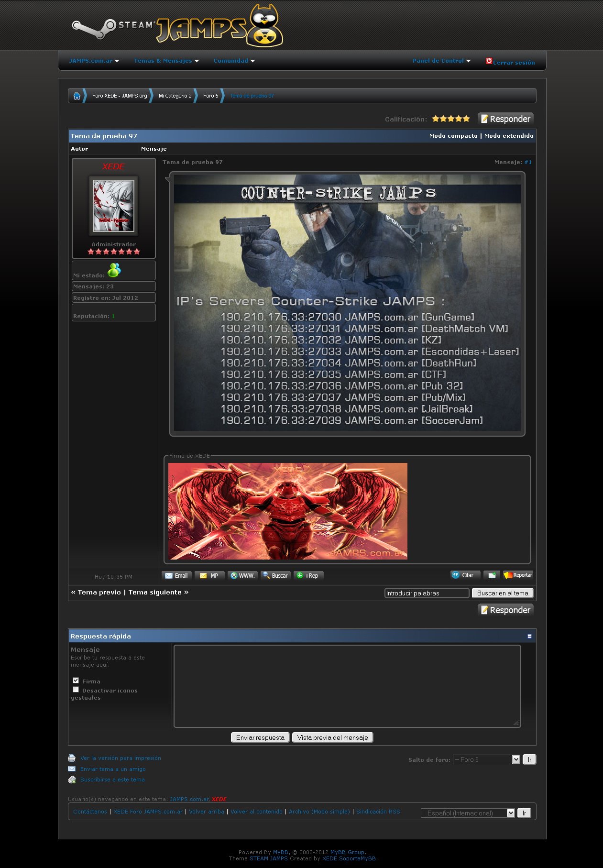This screenshot has height=868, width=603.
Task: Open the Temas & Mensajes menu
Action: pyautogui.click(x=166, y=61)
